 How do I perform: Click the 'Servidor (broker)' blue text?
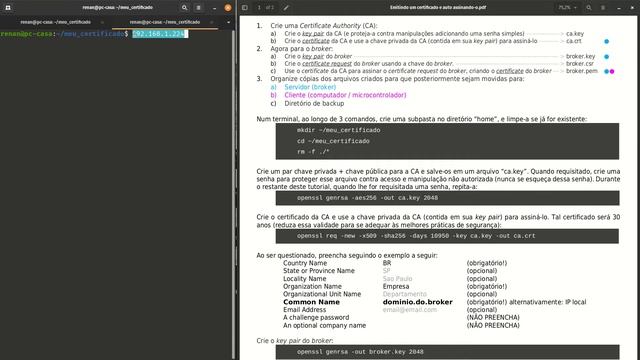click(310, 87)
